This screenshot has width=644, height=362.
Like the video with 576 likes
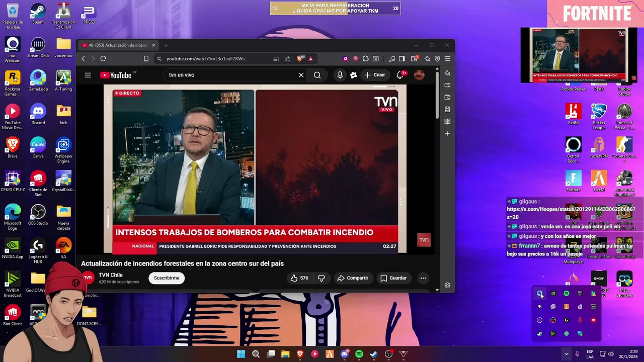[299, 278]
